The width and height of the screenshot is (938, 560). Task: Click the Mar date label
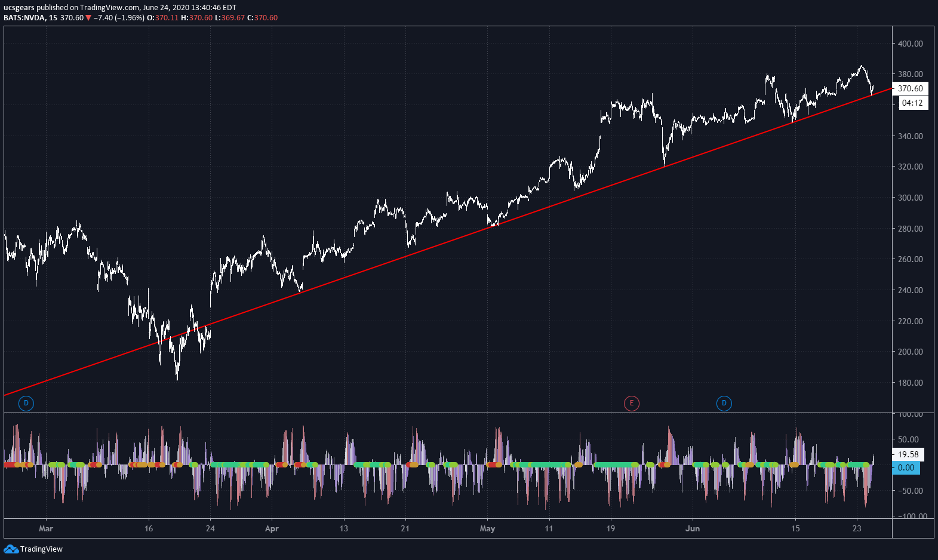click(x=46, y=528)
